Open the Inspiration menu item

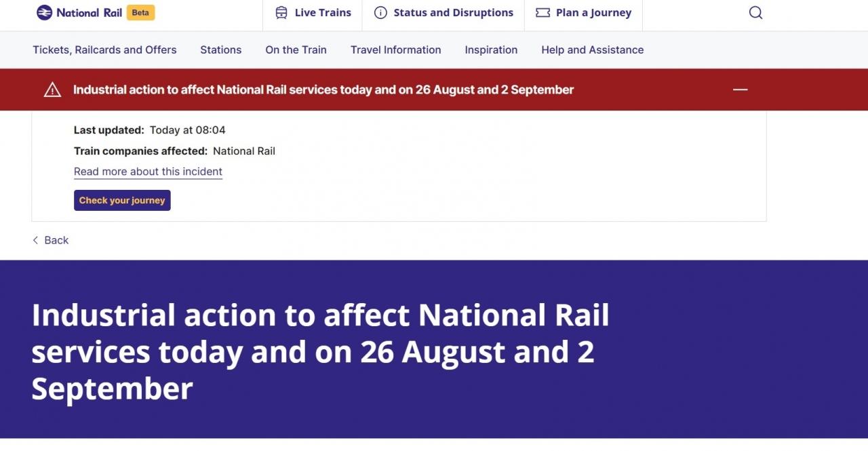491,50
